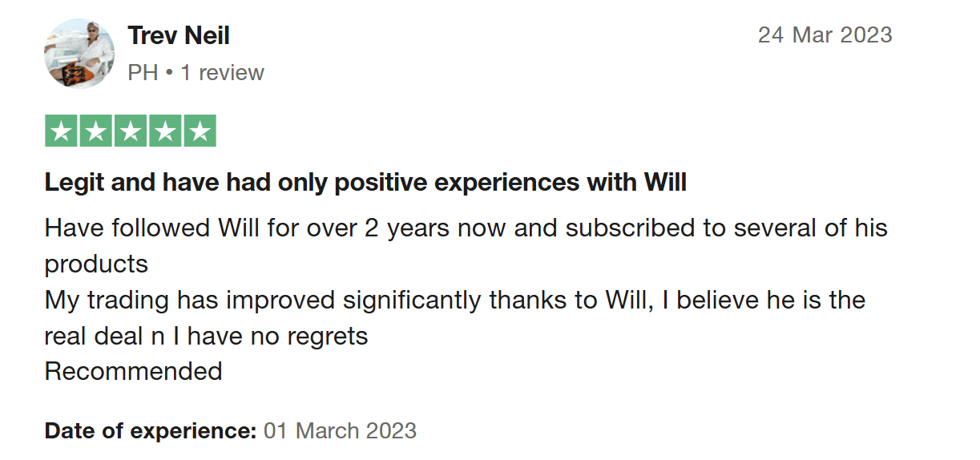Open the review title starting "Legit and have"

(366, 183)
